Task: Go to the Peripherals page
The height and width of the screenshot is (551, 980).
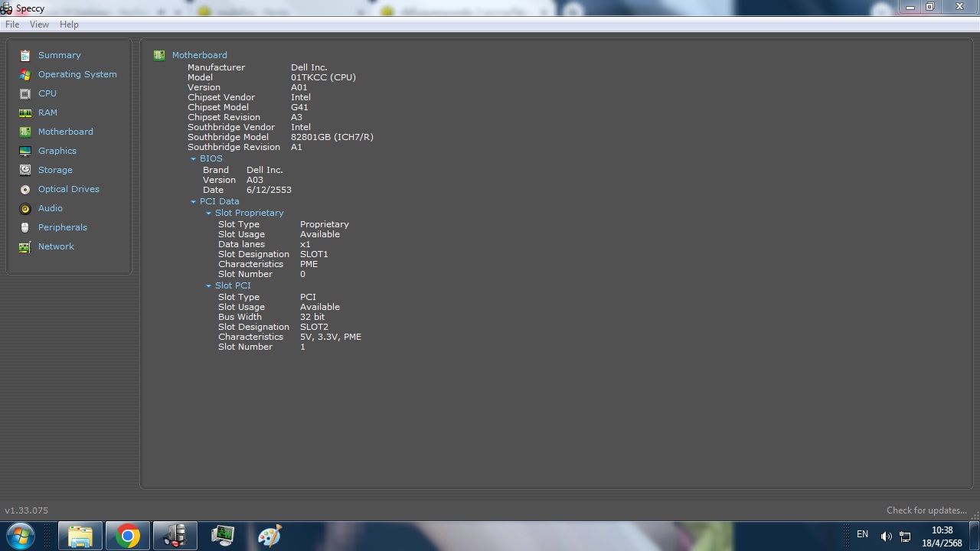Action: (x=63, y=227)
